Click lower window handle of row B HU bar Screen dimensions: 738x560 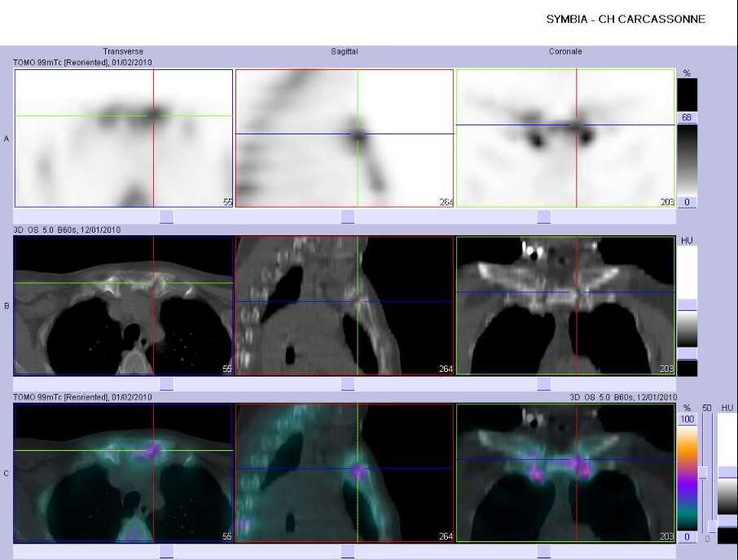tap(687, 353)
